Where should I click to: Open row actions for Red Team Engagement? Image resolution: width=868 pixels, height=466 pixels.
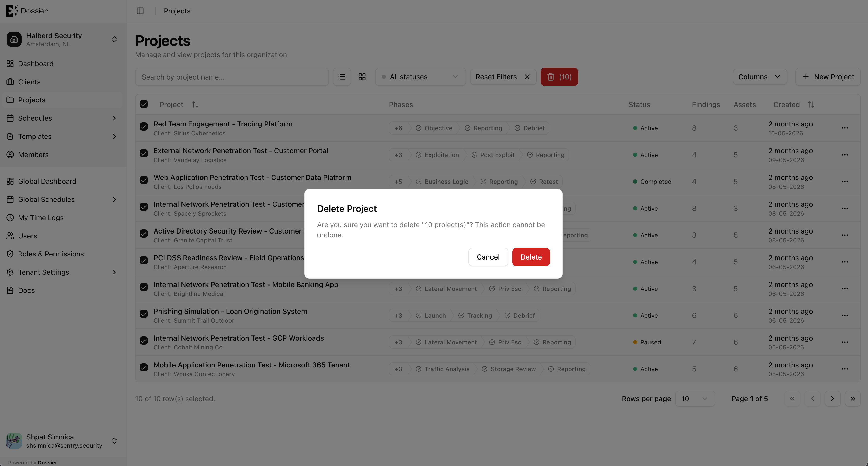[x=844, y=128]
